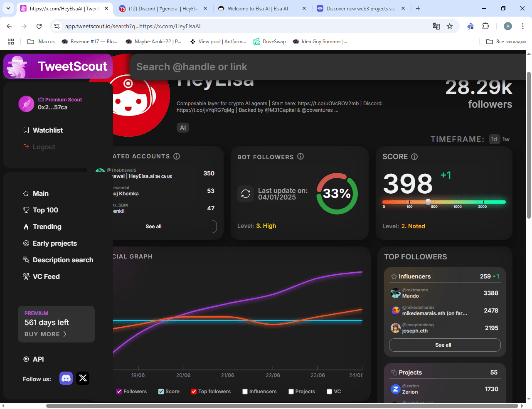Screen dimensions: 532x409
Task: Reload the page
Action: tap(39, 26)
